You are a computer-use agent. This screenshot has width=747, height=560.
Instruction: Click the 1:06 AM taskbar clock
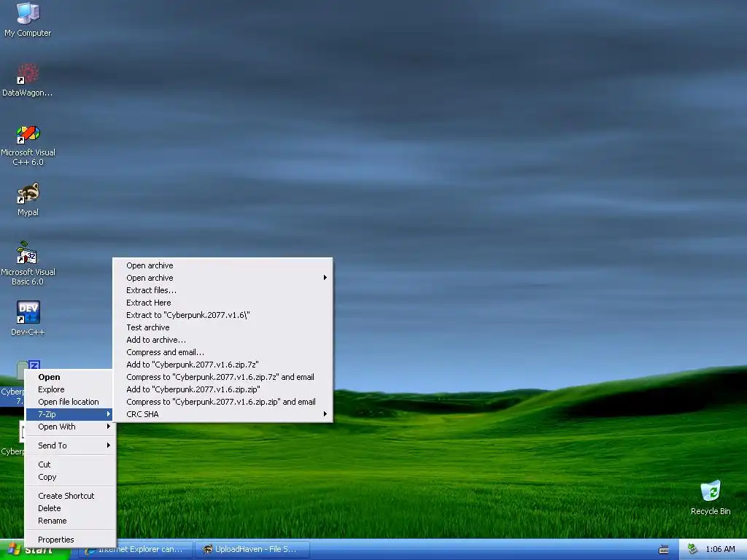tap(720, 549)
